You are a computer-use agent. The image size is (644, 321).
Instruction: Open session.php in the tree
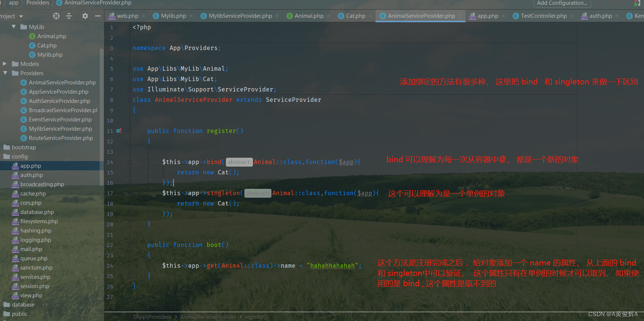[x=34, y=286]
